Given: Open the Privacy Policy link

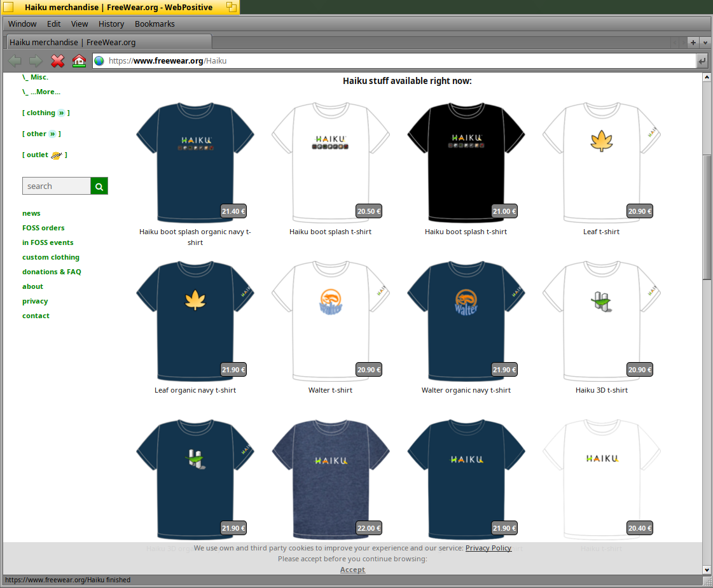Looking at the screenshot, I should click(488, 548).
